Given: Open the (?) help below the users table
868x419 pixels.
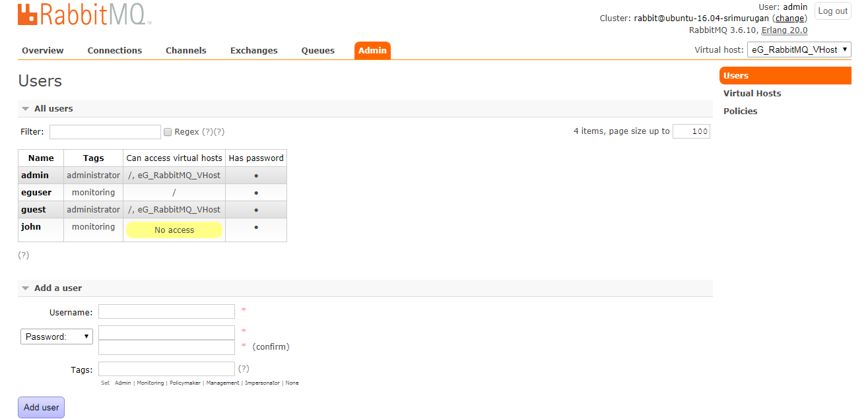Looking at the screenshot, I should pyautogui.click(x=24, y=255).
